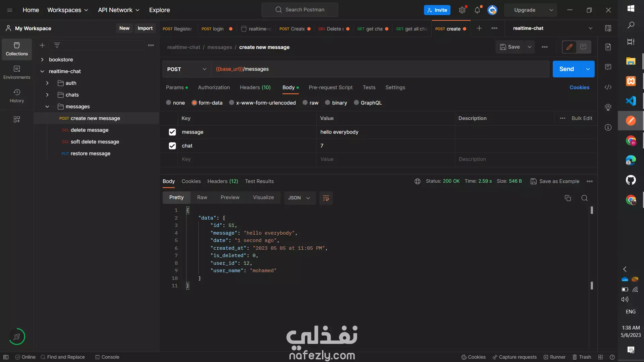Open the help icon in status bar
The width and height of the screenshot is (644, 362).
click(612, 357)
